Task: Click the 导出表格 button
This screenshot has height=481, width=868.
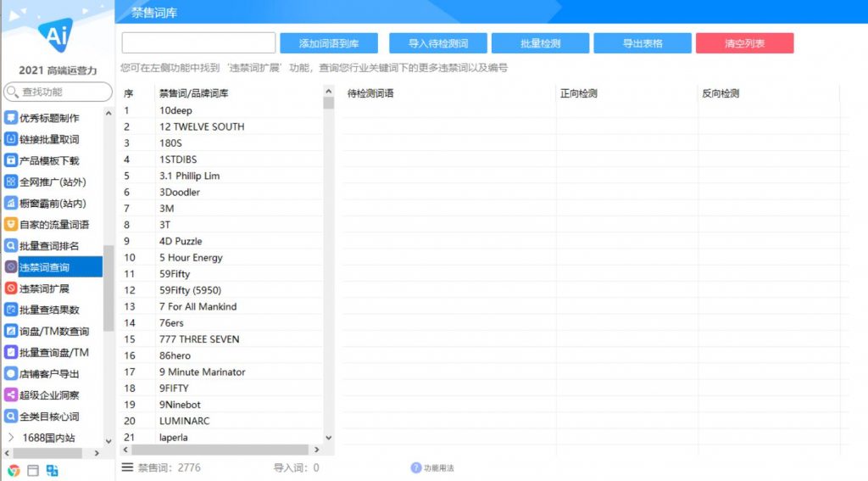Action: [x=643, y=43]
